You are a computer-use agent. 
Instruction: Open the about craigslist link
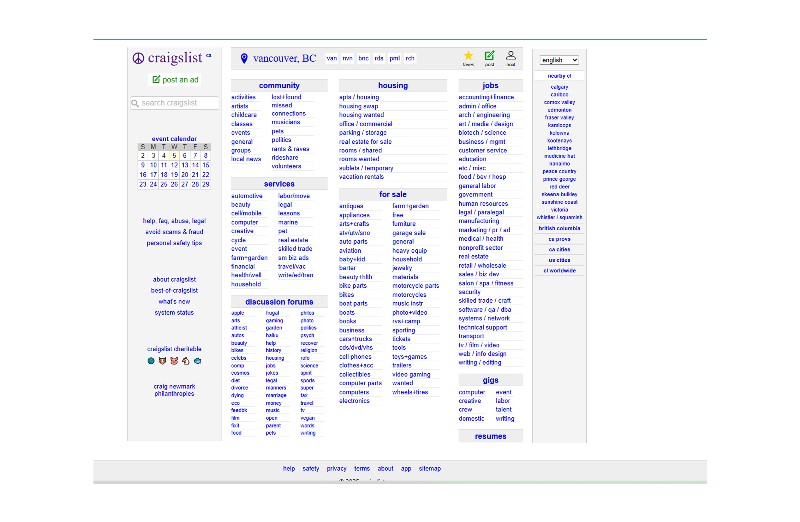174,280
